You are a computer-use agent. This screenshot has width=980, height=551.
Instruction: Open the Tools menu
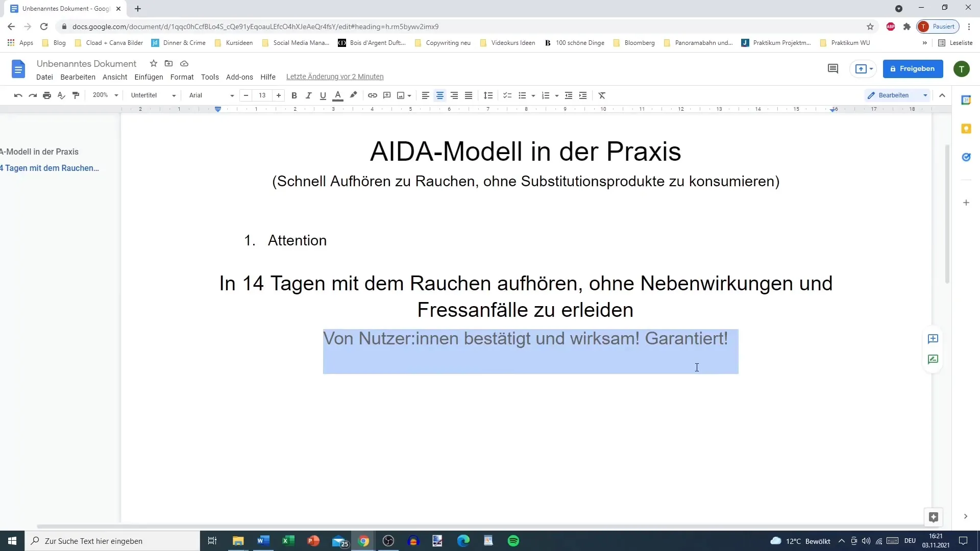click(x=210, y=77)
